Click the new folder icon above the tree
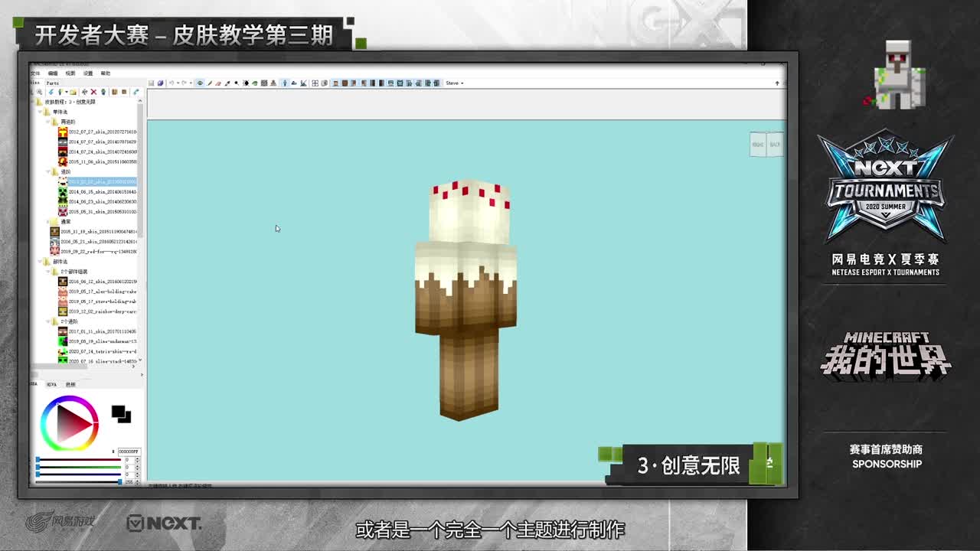Screen dimensions: 980x551 tap(73, 92)
